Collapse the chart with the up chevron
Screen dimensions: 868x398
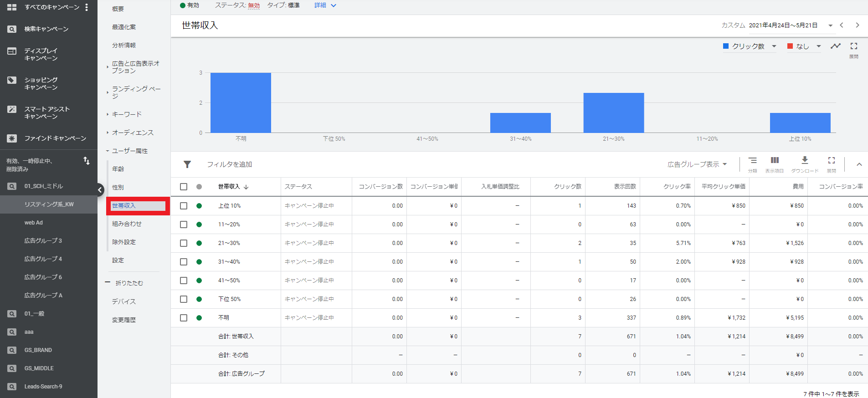(859, 164)
